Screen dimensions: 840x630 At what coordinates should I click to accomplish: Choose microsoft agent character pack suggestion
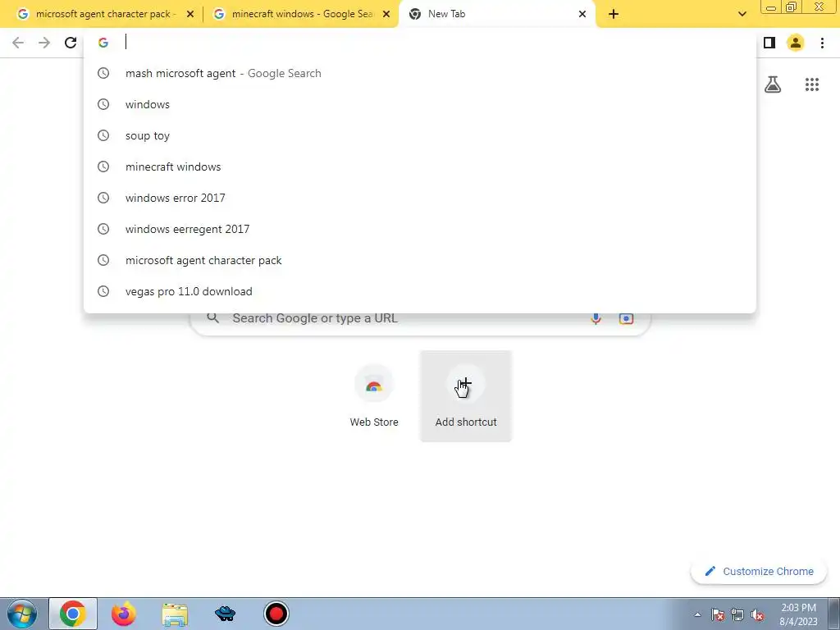[x=420, y=260]
